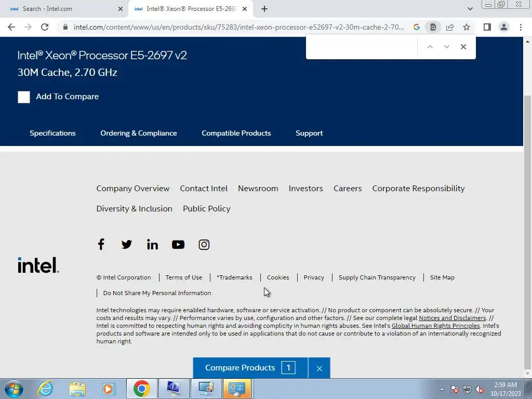
Task: Switch to the Specifications tab
Action: pyautogui.click(x=52, y=133)
